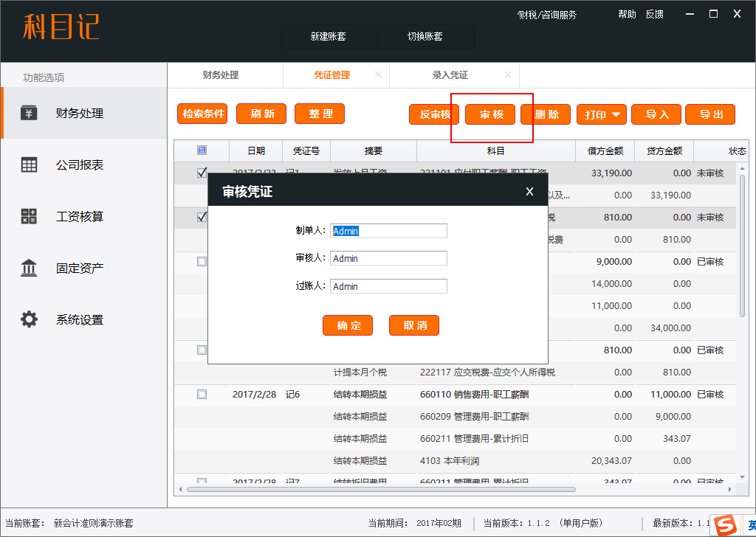Open the 帮助 menu item

627,14
